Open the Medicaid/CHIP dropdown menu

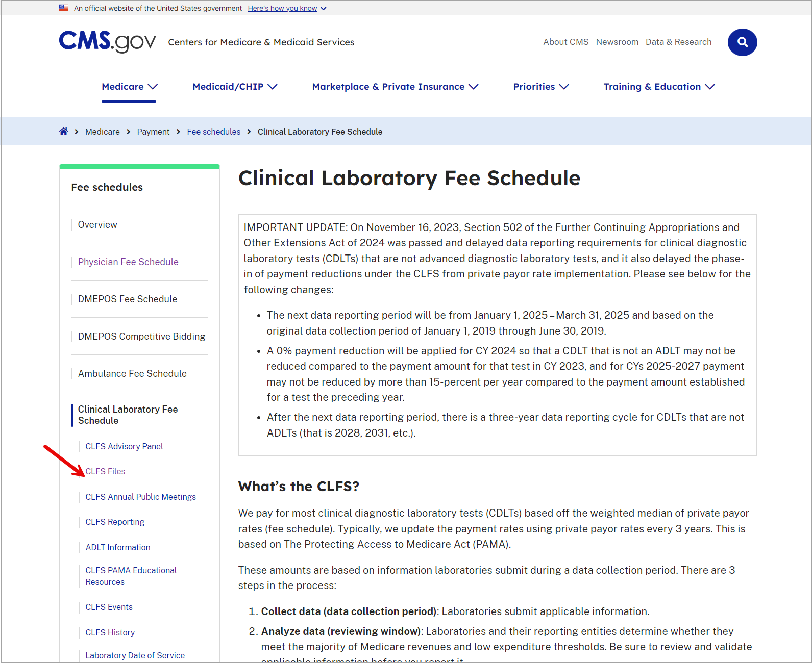[235, 87]
